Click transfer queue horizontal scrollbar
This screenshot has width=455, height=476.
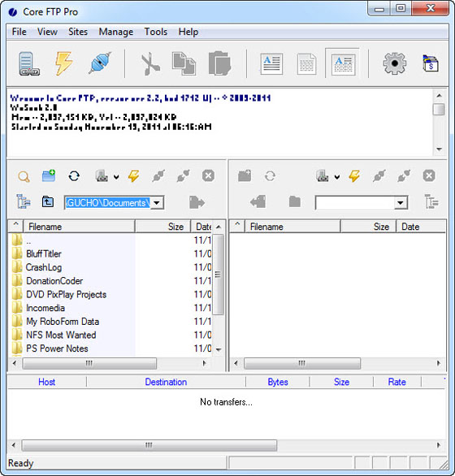point(149,445)
